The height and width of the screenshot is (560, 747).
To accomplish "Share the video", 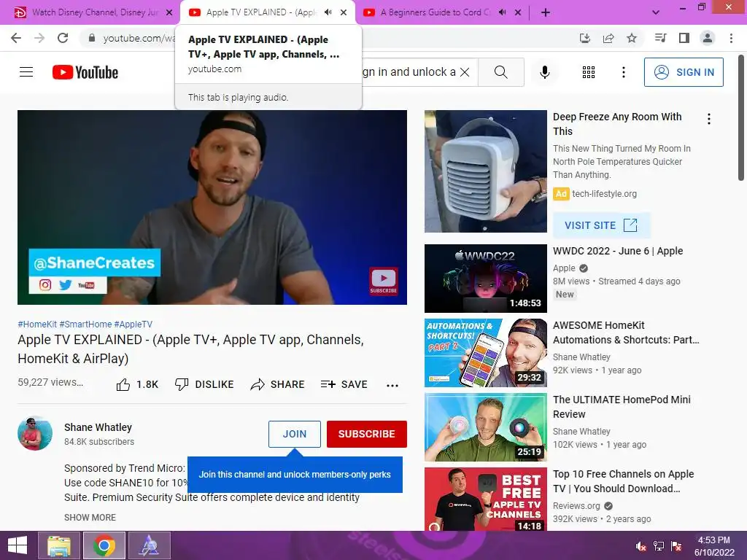I will [x=277, y=384].
